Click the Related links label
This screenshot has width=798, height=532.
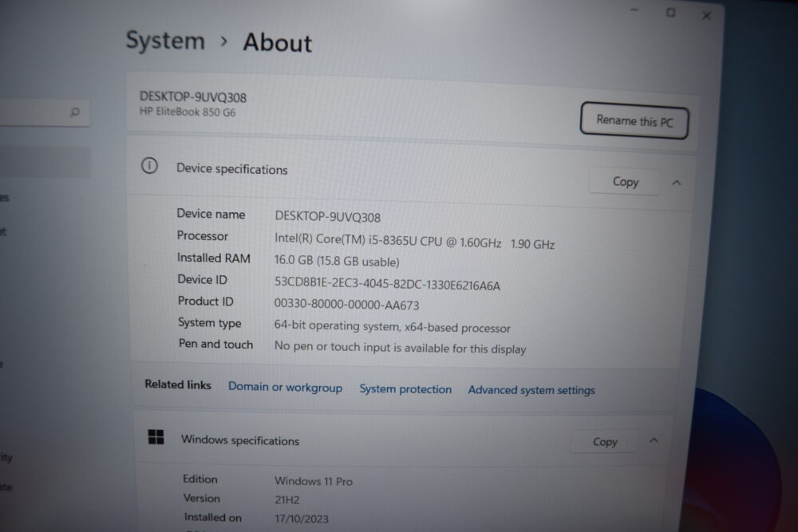point(178,384)
